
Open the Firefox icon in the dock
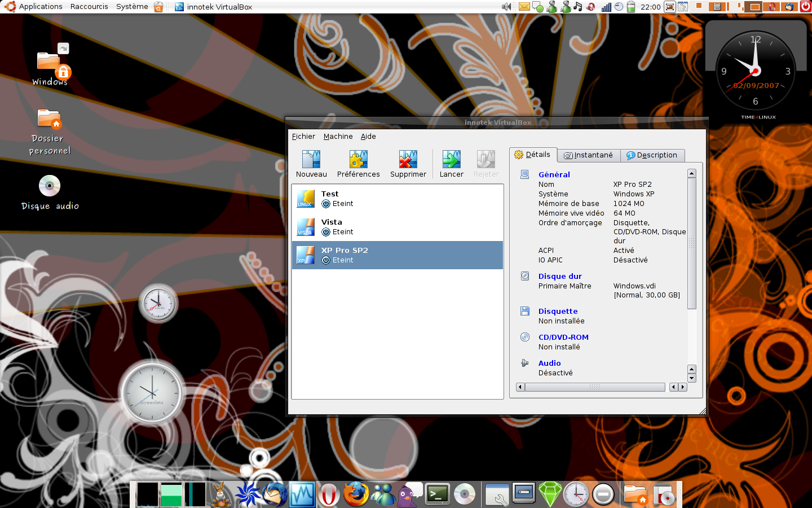click(356, 494)
